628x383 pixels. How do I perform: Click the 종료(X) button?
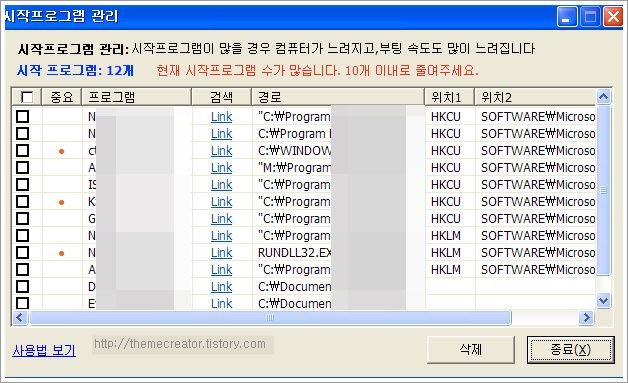click(570, 350)
